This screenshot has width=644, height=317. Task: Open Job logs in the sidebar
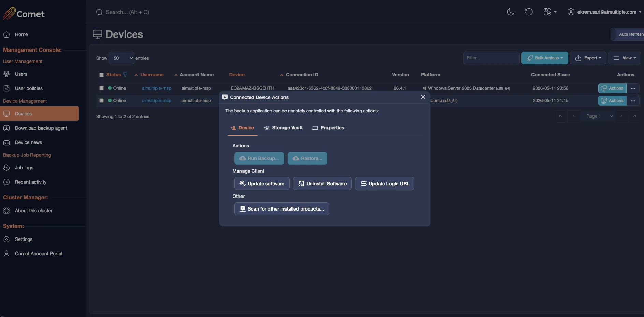pyautogui.click(x=24, y=168)
